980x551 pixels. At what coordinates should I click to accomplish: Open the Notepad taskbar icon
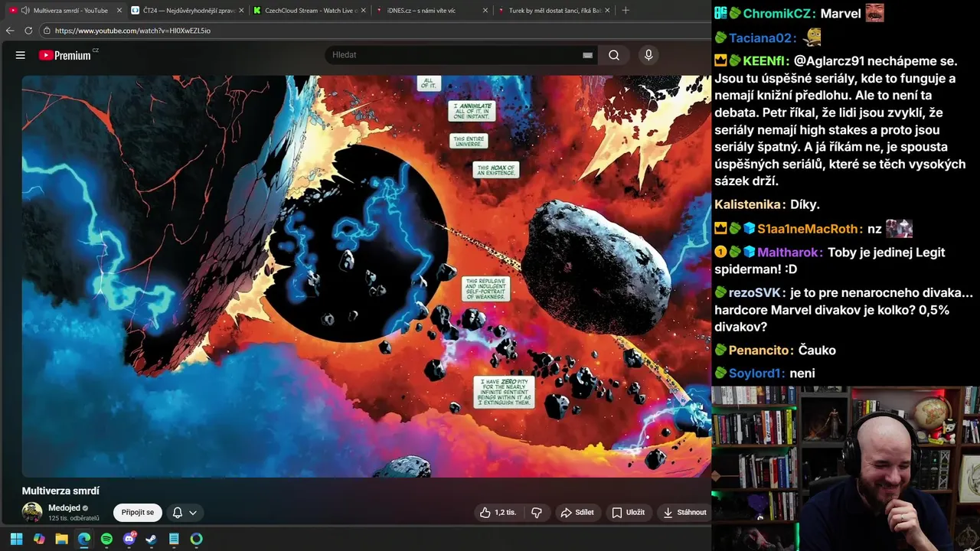[x=174, y=539]
